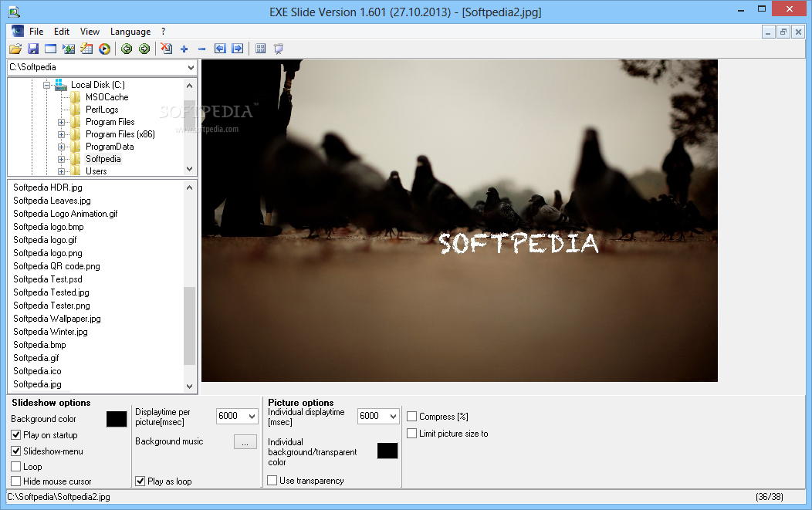The width and height of the screenshot is (812, 510).
Task: Restore the inner document window
Action: 783,32
